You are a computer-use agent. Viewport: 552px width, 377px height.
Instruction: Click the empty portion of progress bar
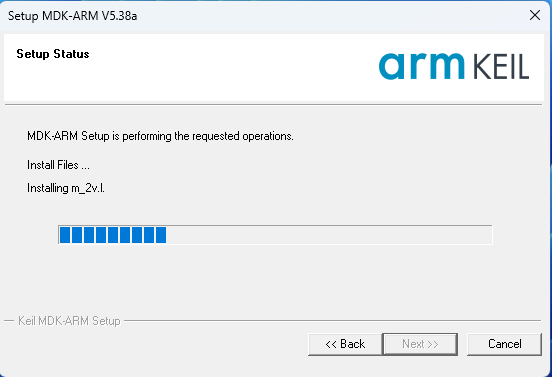coord(329,235)
